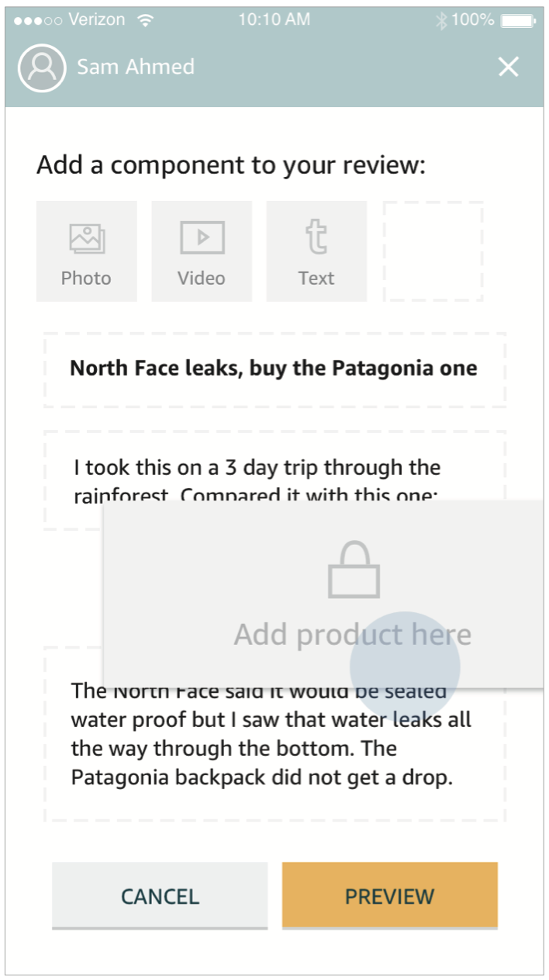Image resolution: width=549 pixels, height=980 pixels.
Task: Close the review editor with X
Action: 508,68
